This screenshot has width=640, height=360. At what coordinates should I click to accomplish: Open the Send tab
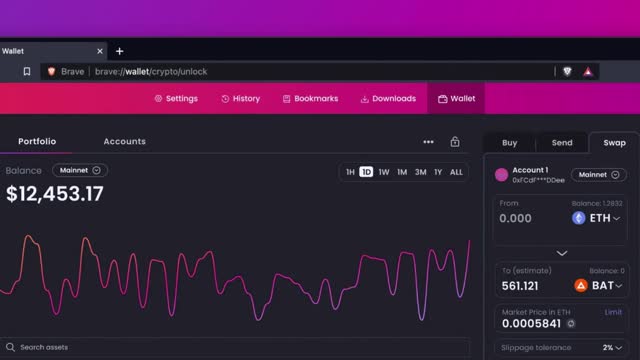pos(562,143)
